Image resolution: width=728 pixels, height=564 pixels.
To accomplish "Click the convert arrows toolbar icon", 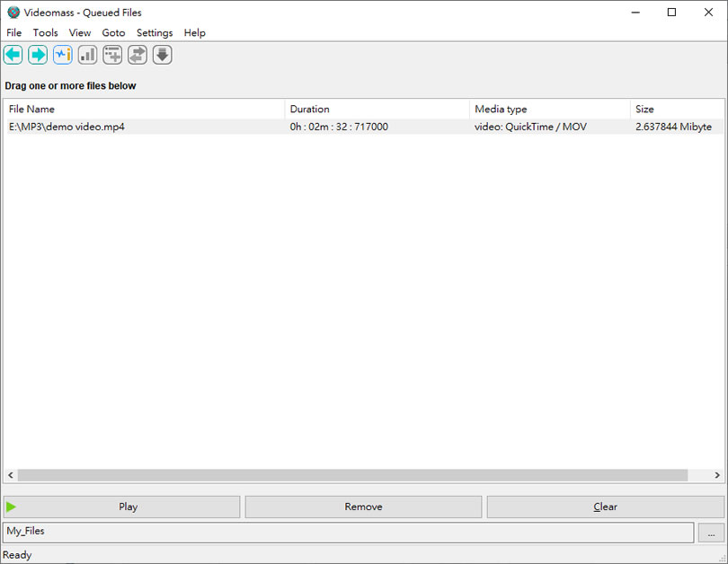I will click(138, 55).
